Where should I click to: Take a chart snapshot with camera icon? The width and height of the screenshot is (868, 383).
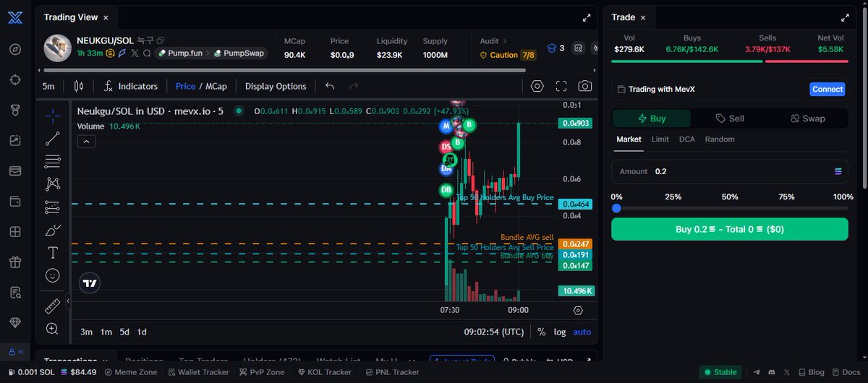584,86
